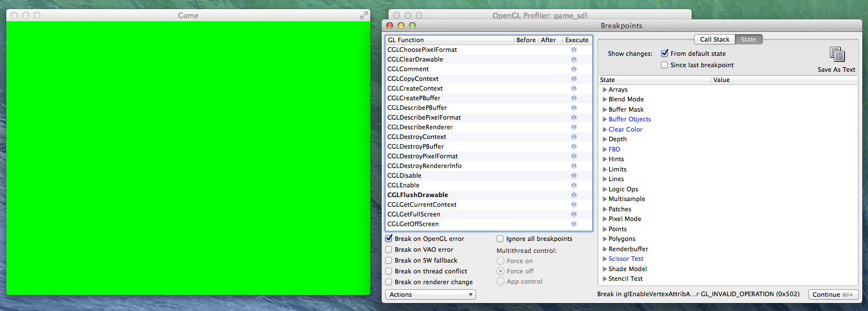
Task: Select the Shade Model state row
Action: (728, 269)
